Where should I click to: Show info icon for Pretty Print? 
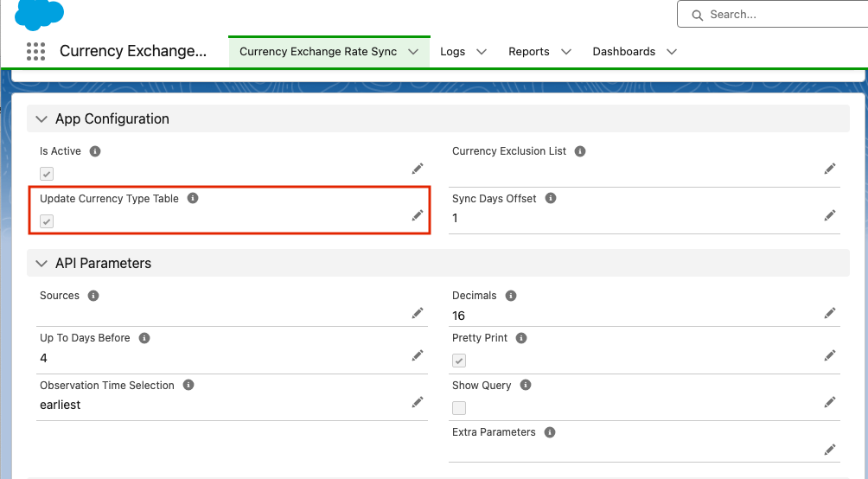(521, 338)
